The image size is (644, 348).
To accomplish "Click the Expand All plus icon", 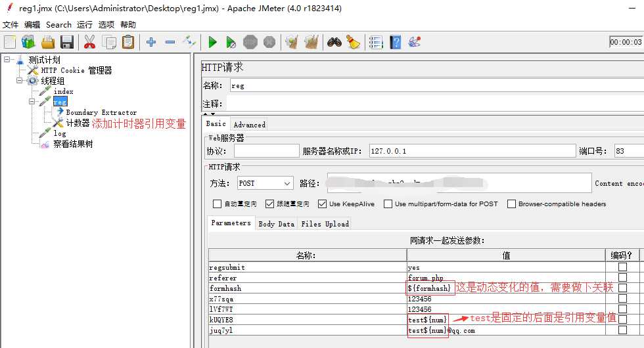I will coord(151,42).
